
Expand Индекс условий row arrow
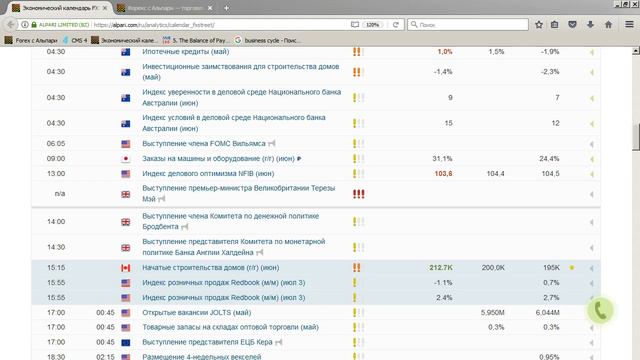pyautogui.click(x=591, y=124)
